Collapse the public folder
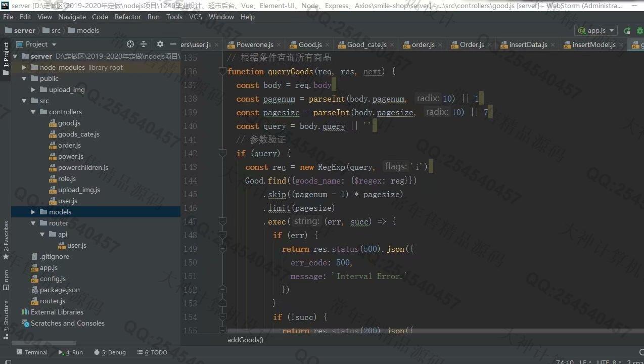The image size is (644, 364). click(24, 78)
